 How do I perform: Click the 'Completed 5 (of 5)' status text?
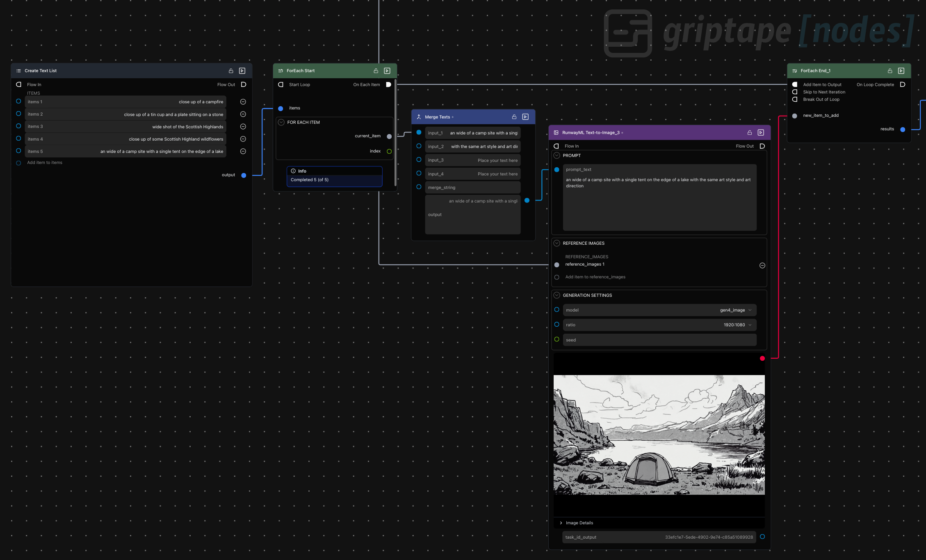(310, 180)
